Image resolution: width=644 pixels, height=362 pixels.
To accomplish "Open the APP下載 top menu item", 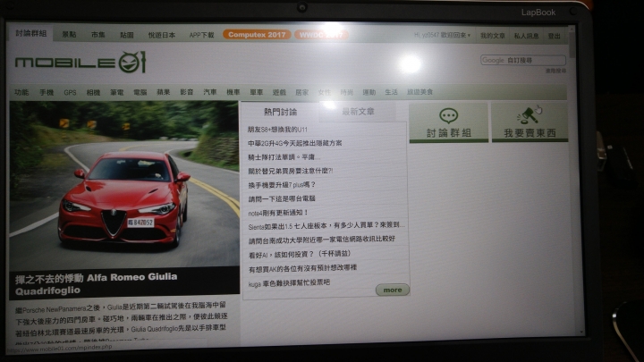I will [201, 35].
